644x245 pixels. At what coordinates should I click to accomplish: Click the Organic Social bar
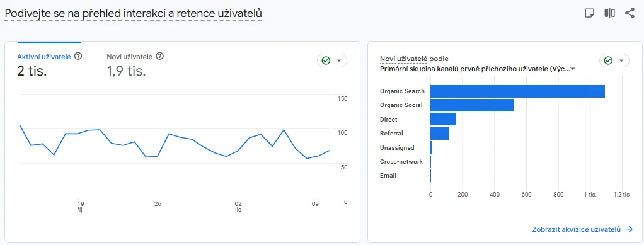pos(473,105)
